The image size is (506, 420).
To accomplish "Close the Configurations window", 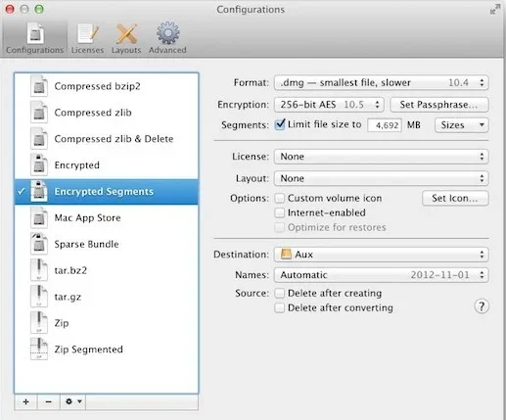I will (x=10, y=9).
